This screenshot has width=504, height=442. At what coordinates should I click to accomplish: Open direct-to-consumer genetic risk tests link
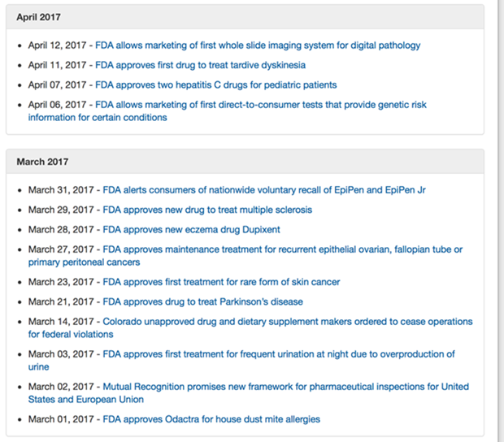click(260, 105)
